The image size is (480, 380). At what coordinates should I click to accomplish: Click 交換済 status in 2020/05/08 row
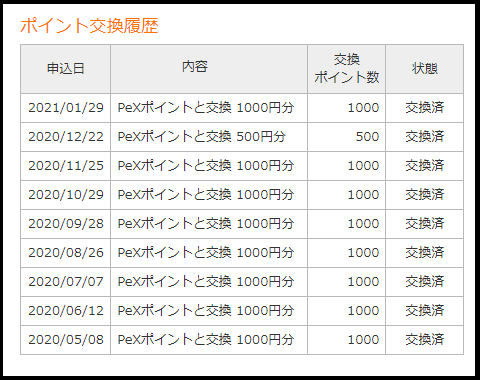(425, 340)
